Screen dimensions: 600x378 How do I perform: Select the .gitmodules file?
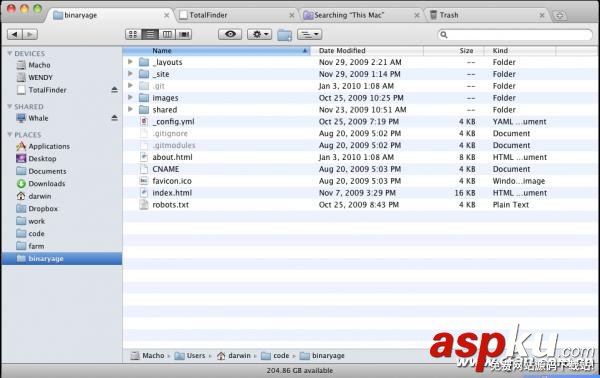174,145
